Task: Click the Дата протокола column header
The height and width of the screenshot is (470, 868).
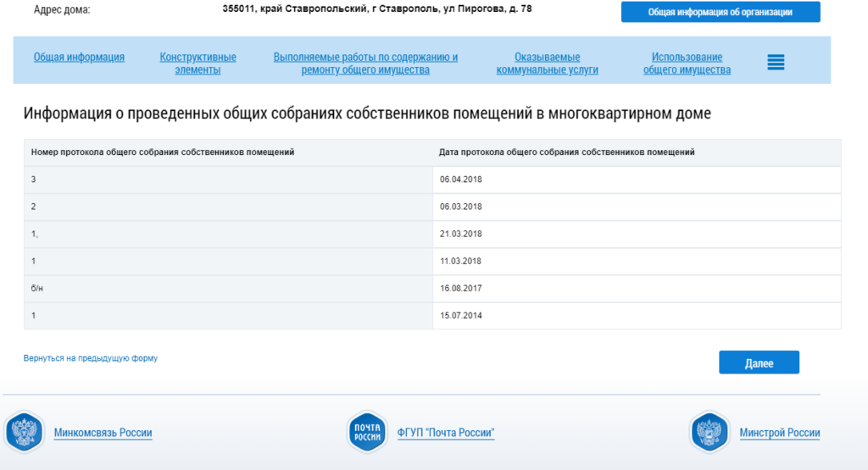Action: coord(637,152)
